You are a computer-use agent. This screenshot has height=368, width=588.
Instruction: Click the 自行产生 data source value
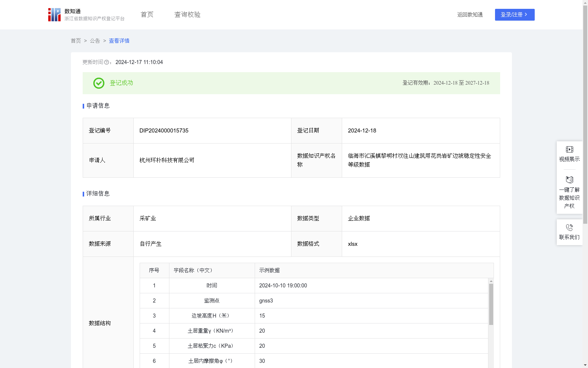point(151,244)
